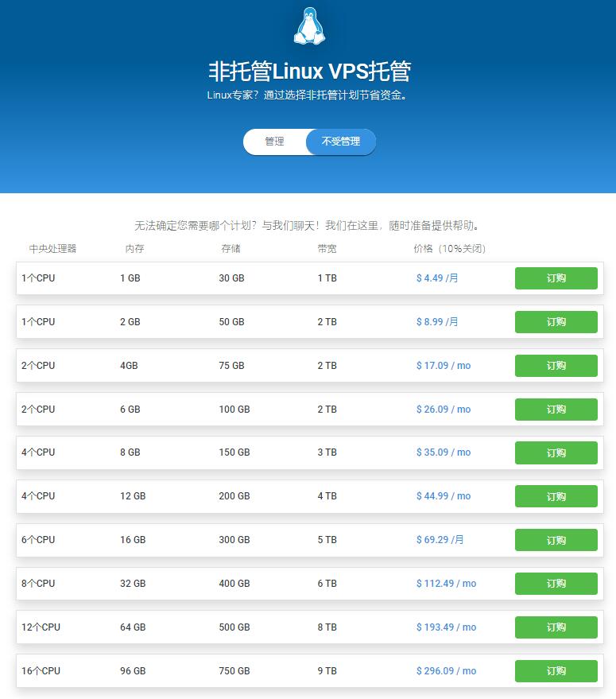
Task: Order the 1 CPU 1 GB plan
Action: click(x=556, y=278)
